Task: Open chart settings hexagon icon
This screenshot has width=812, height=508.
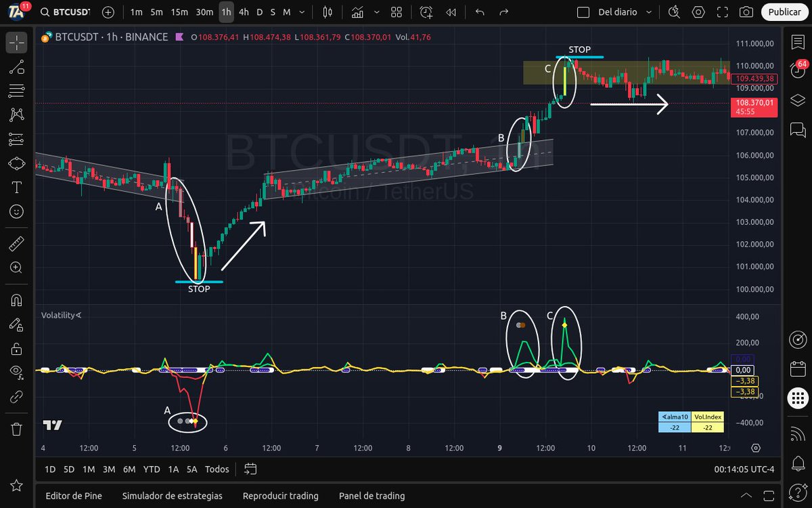Action: (x=698, y=12)
